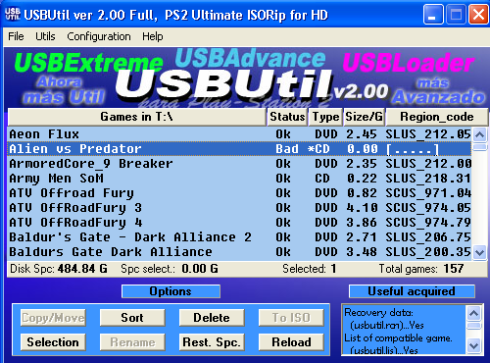Click the game list scroll up arrow

click(480, 135)
